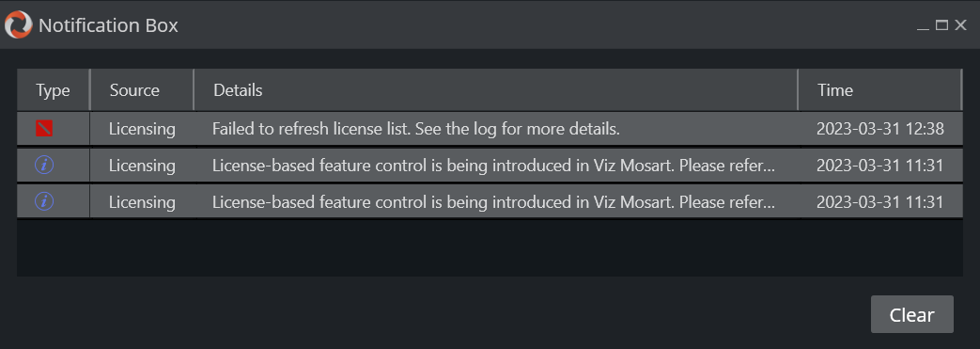Viewport: 980px width, 349px height.
Task: Click the info icon on the last row
Action: (x=44, y=201)
